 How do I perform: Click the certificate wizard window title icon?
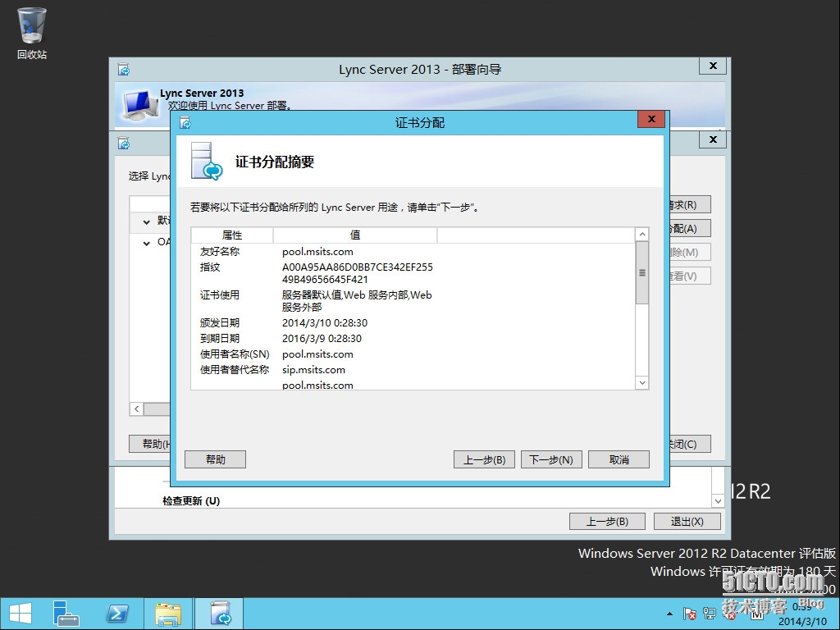[x=124, y=144]
